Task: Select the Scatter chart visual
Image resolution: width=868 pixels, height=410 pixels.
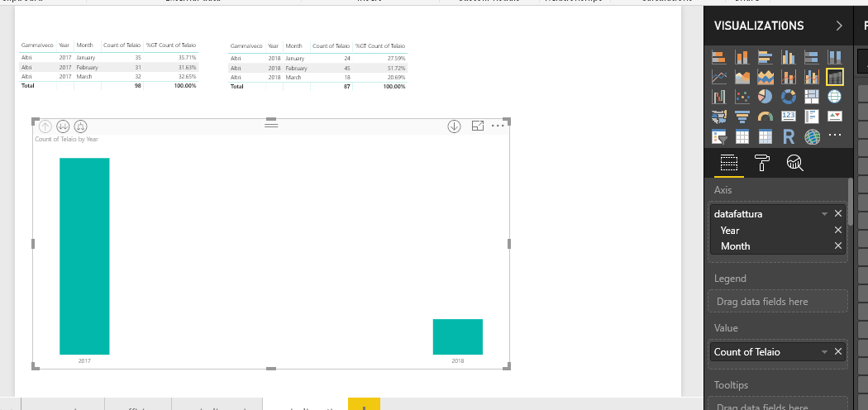Action: (742, 97)
